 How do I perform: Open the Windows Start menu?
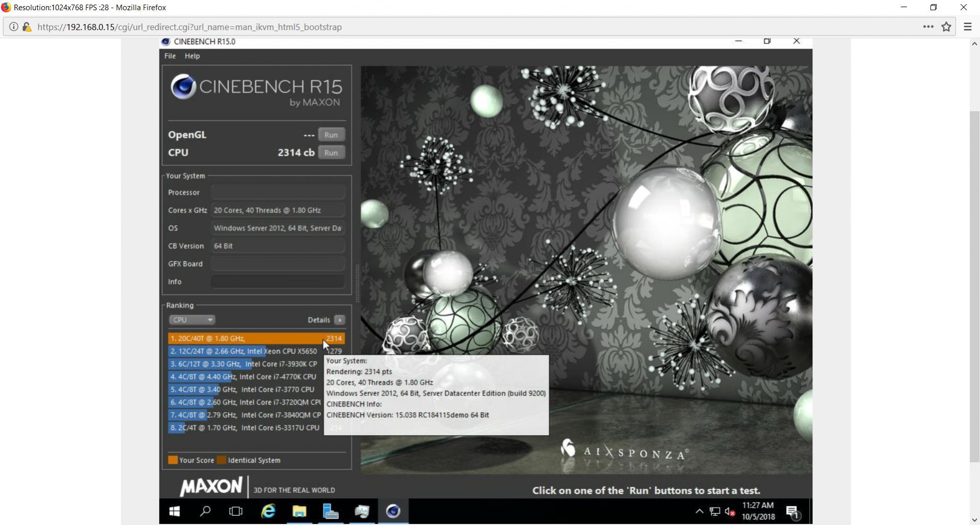click(174, 511)
